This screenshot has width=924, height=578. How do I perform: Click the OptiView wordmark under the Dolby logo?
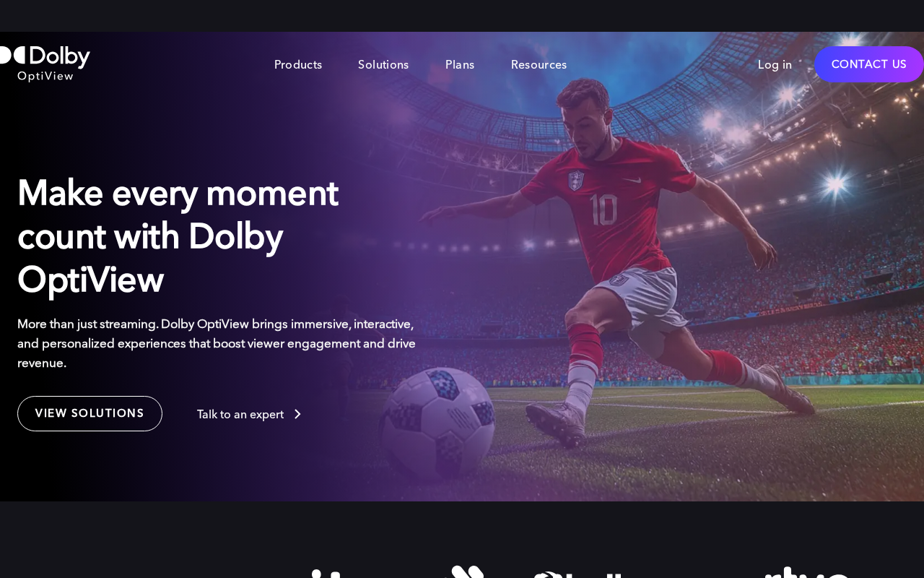click(x=45, y=76)
